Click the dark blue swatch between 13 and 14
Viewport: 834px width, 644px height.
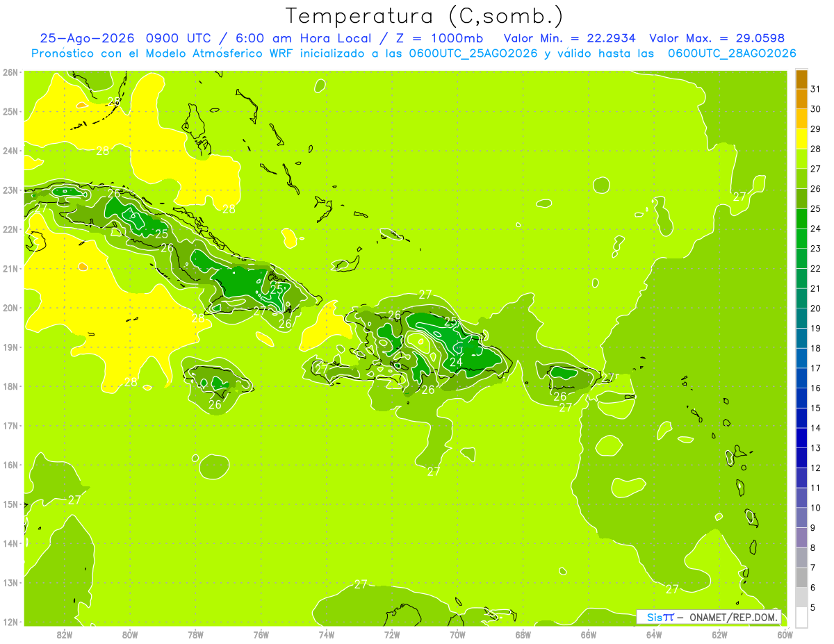click(801, 438)
